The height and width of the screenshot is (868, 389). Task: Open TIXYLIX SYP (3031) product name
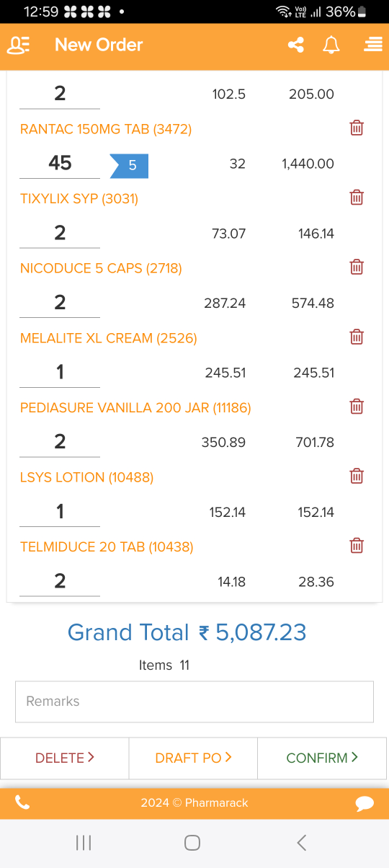coord(79,198)
